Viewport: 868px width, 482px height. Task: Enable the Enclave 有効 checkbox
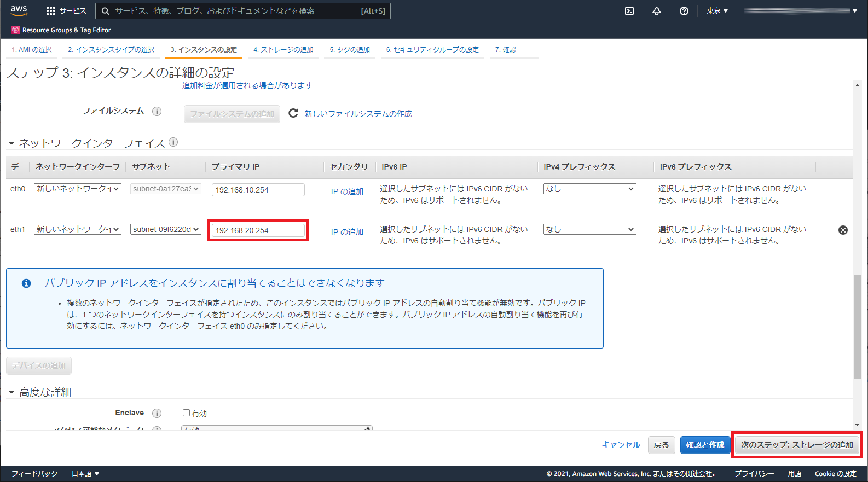[187, 413]
